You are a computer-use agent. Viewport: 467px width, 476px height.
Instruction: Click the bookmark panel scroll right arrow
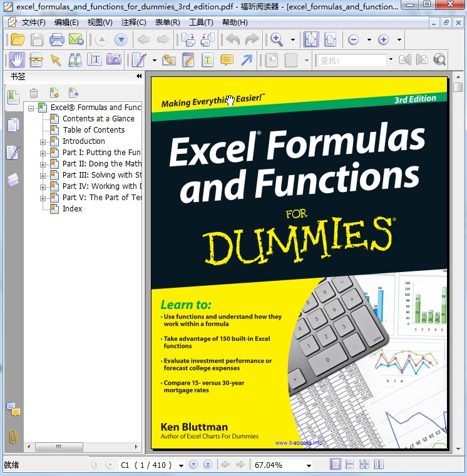pyautogui.click(x=136, y=447)
